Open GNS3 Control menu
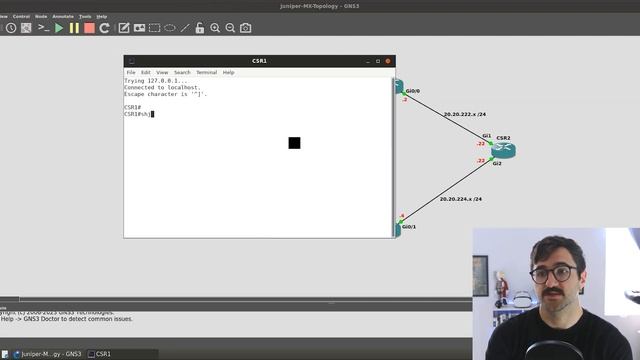This screenshot has width=640, height=360. [21, 17]
